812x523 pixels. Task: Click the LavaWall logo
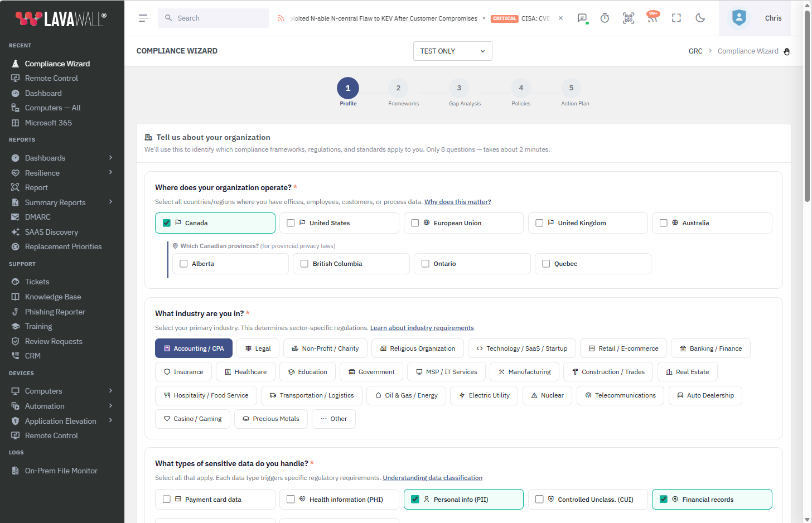coord(61,19)
